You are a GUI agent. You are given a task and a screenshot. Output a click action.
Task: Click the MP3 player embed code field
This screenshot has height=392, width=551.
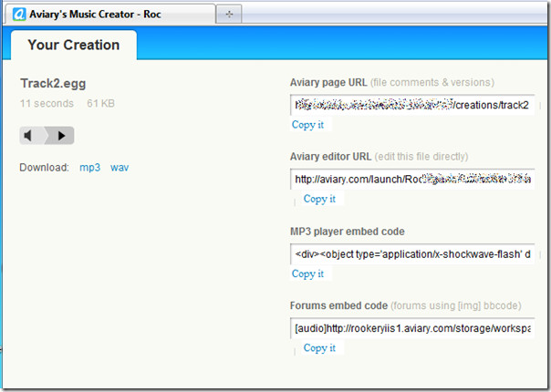(x=412, y=254)
